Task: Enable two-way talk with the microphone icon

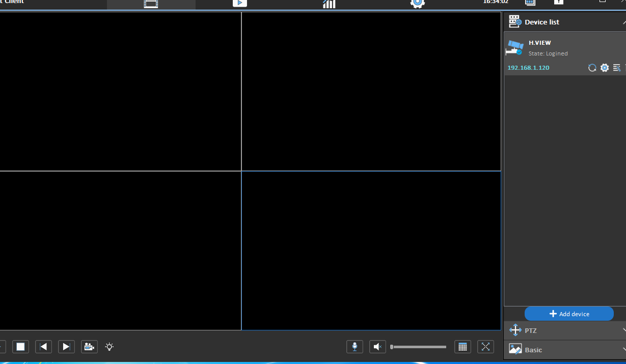Action: [x=355, y=347]
